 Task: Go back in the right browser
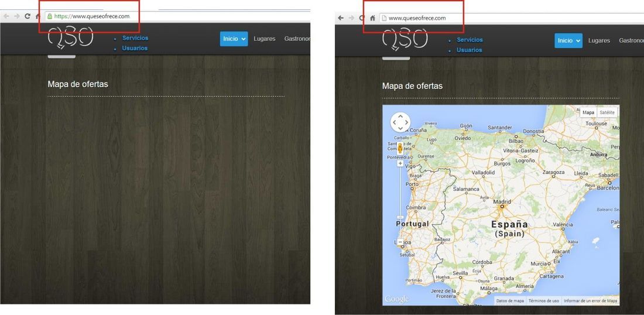tap(341, 18)
